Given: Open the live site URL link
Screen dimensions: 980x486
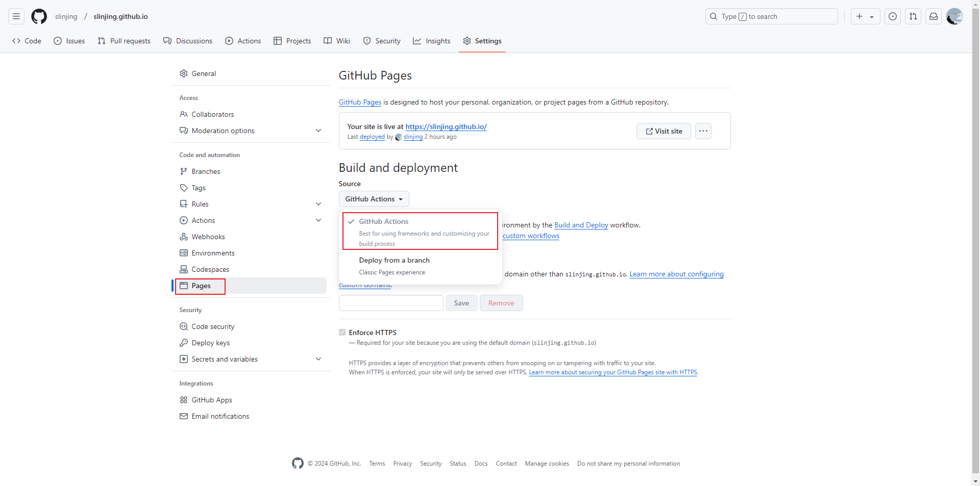Looking at the screenshot, I should (446, 126).
